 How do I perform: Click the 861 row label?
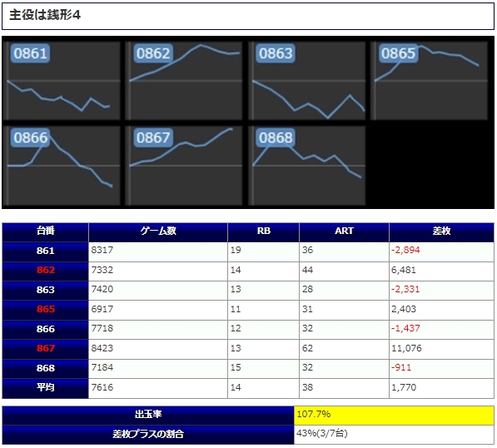[45, 251]
